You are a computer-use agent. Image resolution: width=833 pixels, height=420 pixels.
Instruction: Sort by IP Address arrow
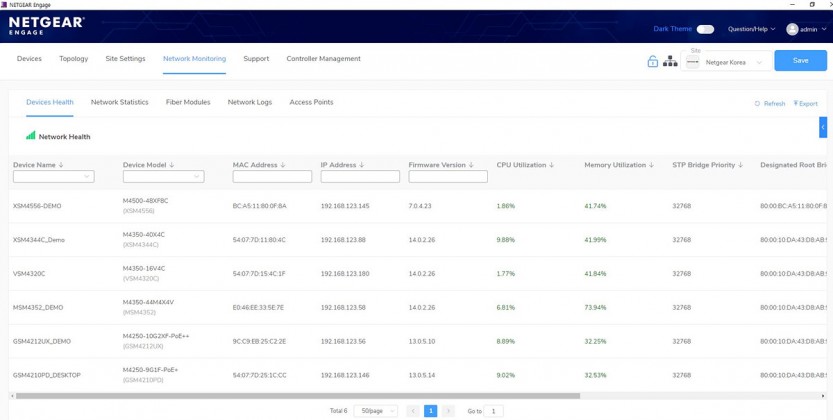pos(362,165)
